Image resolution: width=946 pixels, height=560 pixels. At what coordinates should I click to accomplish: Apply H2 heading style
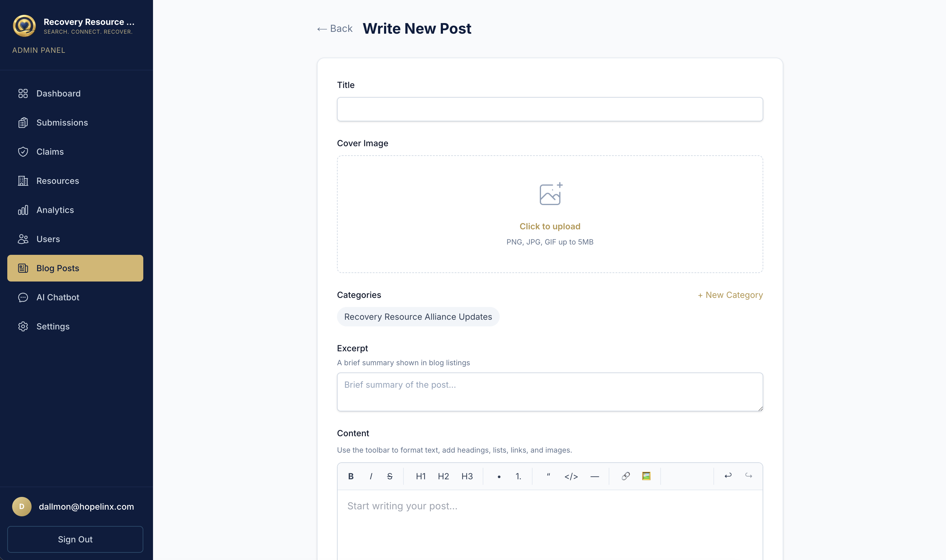443,476
